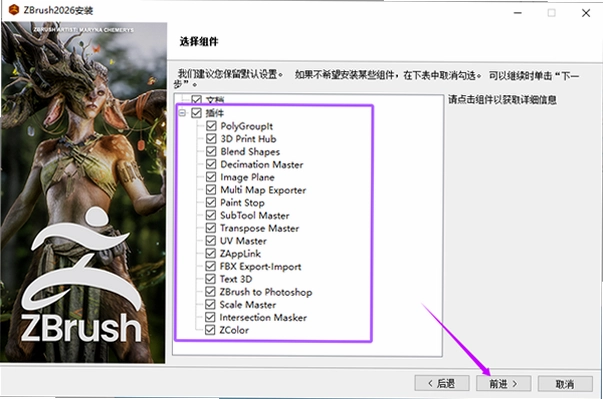Disable the Decimation Master plugin checkbox
This screenshot has height=399, width=603.
pos(211,164)
